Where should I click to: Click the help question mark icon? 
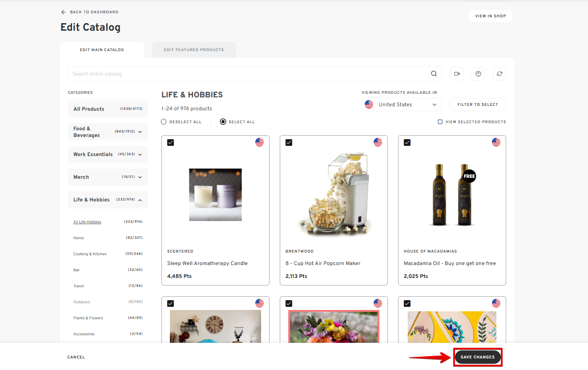coord(478,74)
